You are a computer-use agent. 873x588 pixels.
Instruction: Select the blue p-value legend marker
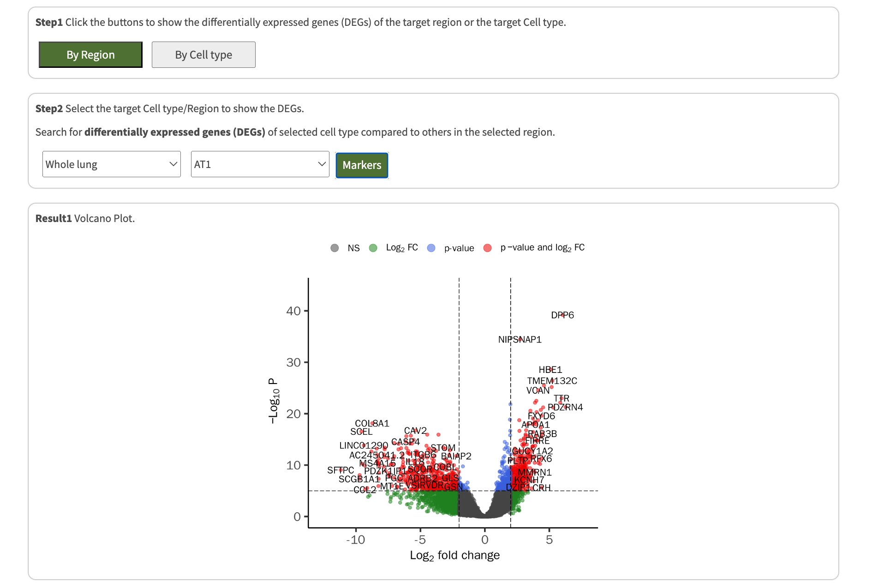(431, 248)
